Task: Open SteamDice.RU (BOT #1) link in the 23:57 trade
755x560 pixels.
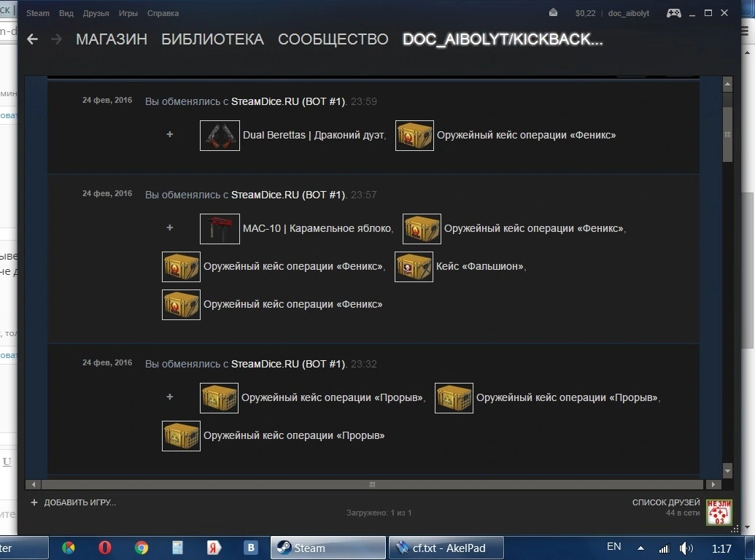Action: pos(288,195)
